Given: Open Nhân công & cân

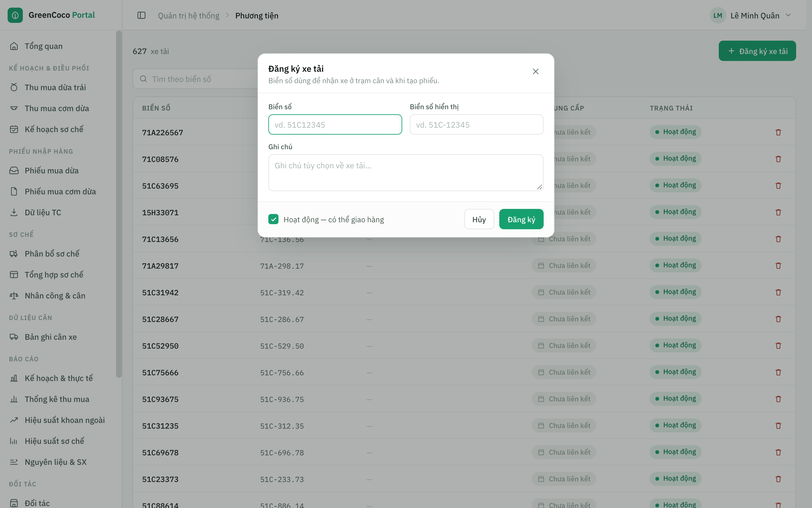Looking at the screenshot, I should pos(58,296).
